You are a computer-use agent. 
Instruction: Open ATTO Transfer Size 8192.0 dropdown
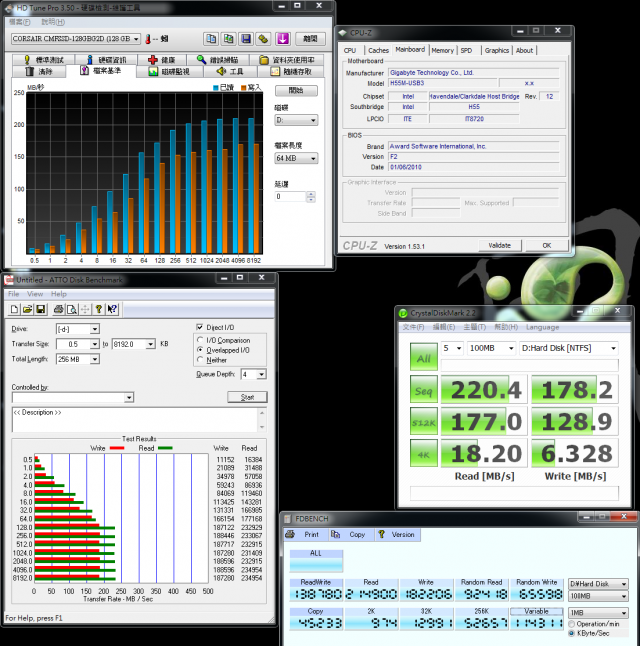tap(134, 344)
